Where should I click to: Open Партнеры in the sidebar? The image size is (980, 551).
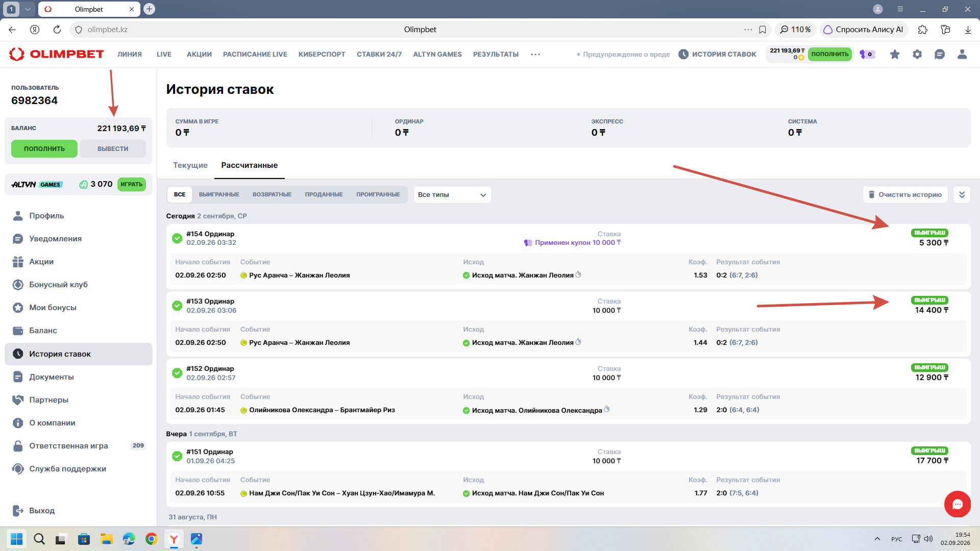[x=79, y=400]
